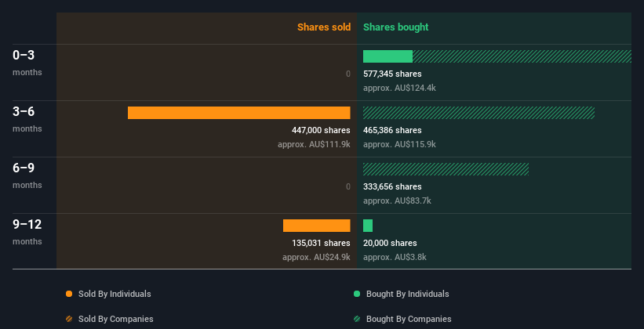The width and height of the screenshot is (644, 329).
Task: Click the small green bar for 9–12 months
Action: click(x=368, y=226)
